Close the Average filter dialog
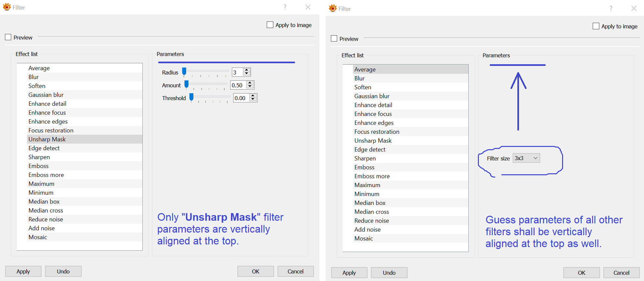 [634, 9]
